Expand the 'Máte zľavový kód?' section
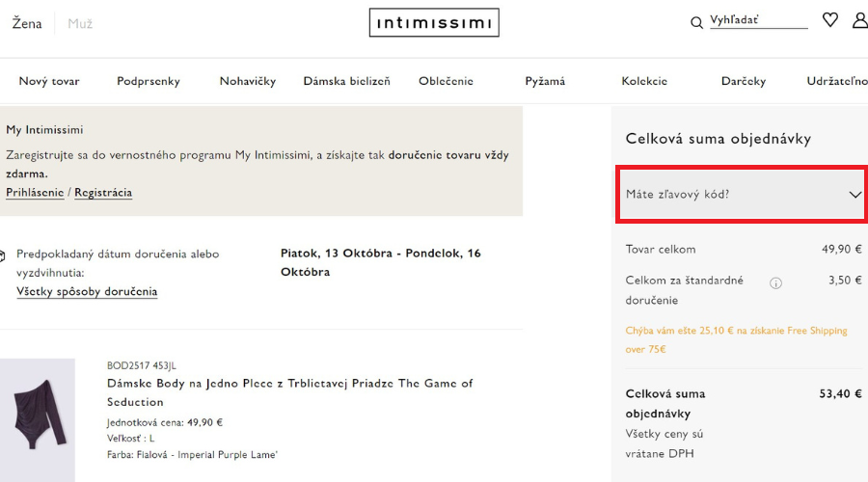This screenshot has width=868, height=482. (742, 194)
